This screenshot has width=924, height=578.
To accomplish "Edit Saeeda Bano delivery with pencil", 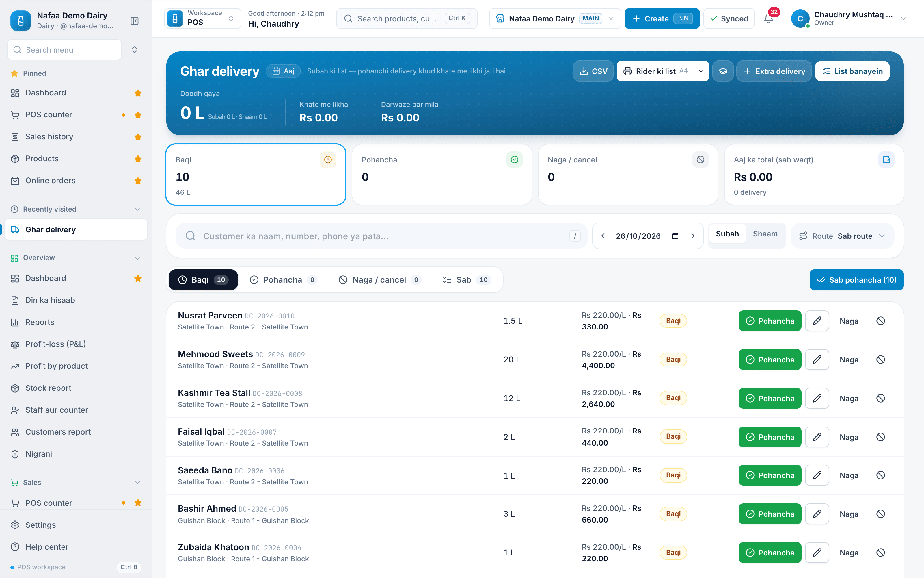I will 817,475.
